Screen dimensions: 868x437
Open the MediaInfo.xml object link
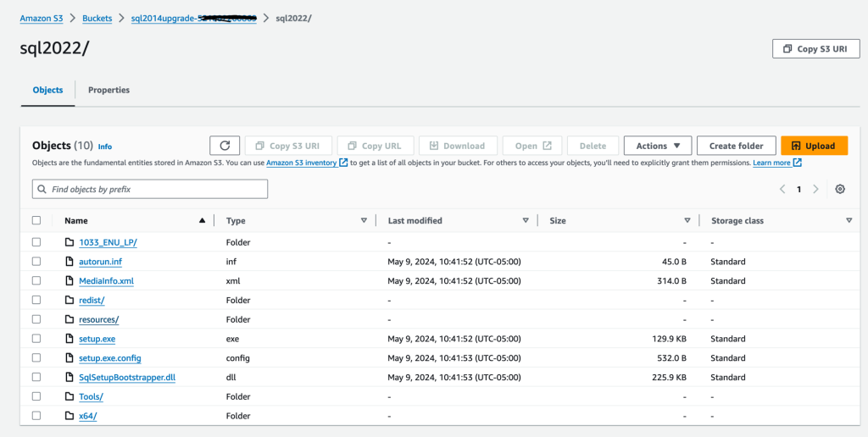tap(106, 281)
